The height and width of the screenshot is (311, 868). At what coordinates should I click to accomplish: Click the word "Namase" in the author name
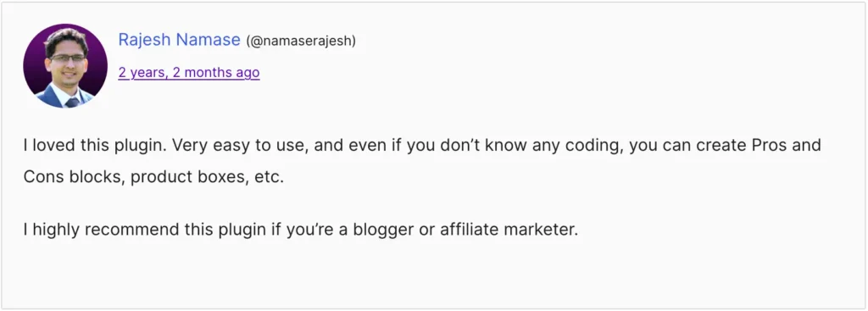(209, 40)
